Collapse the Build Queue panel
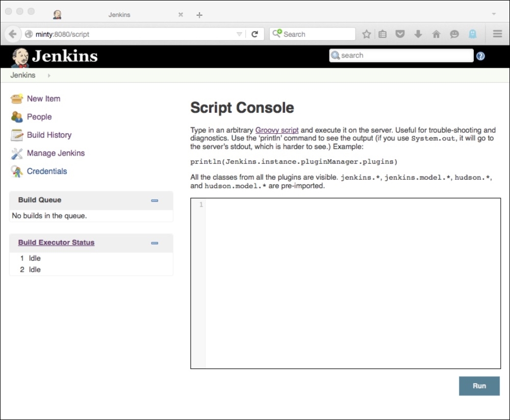 [155, 201]
